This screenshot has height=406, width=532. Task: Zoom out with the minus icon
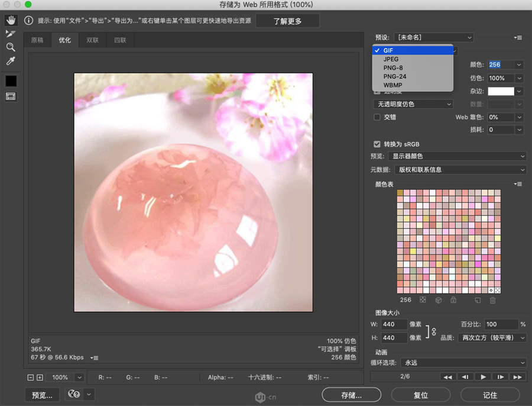coord(31,378)
